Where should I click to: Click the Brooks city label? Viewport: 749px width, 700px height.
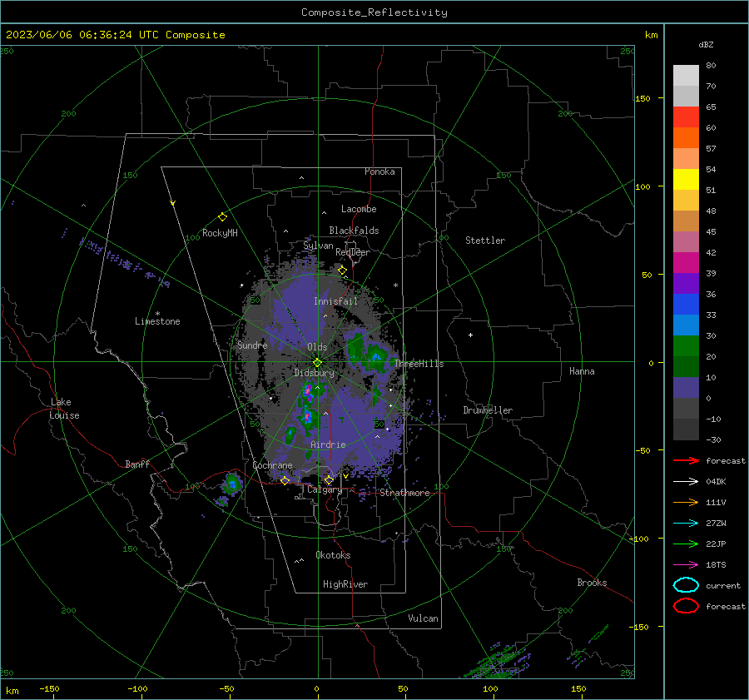point(592,583)
